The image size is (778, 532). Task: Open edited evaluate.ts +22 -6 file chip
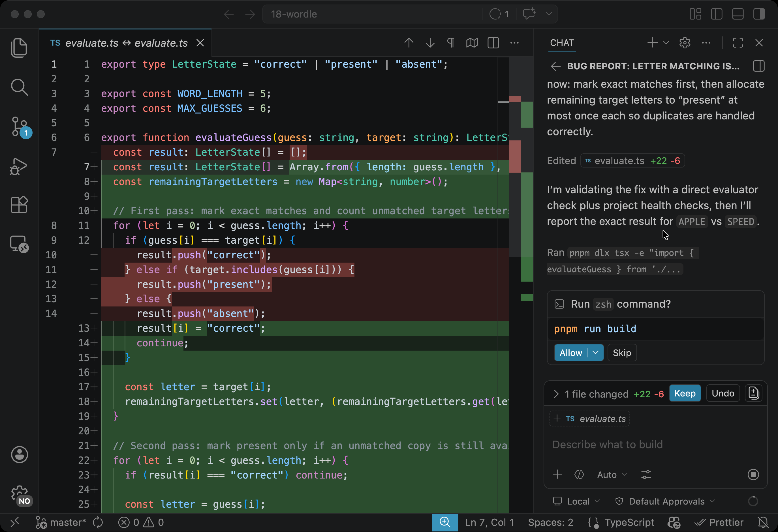[x=632, y=161]
